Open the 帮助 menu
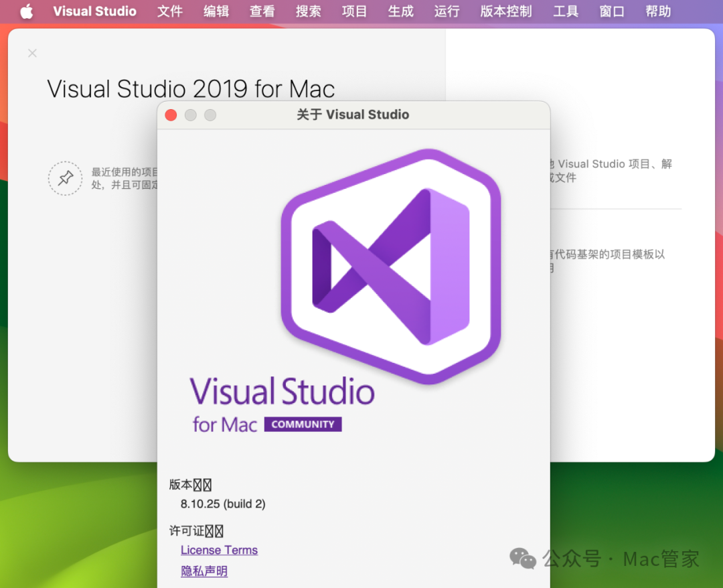The height and width of the screenshot is (588, 723). coord(657,11)
